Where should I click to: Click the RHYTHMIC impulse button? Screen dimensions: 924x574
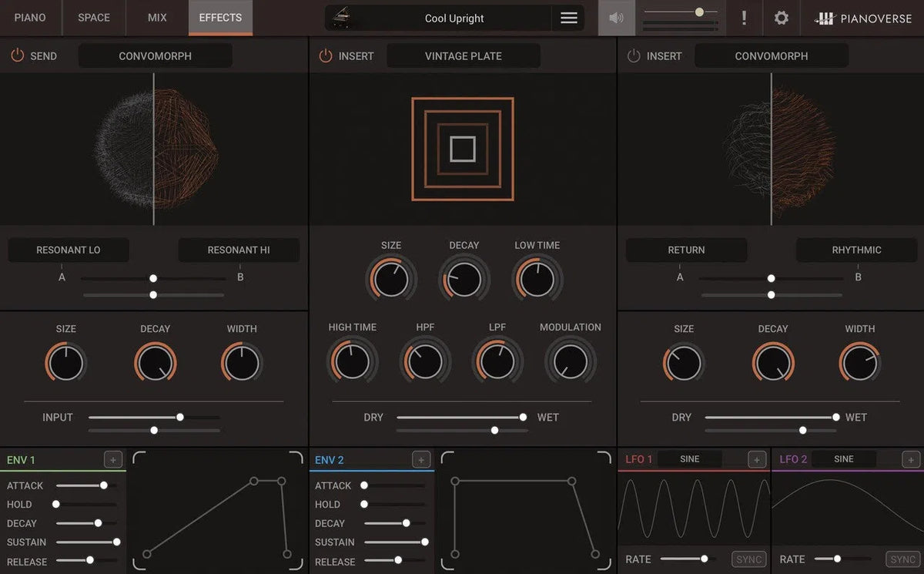tap(856, 250)
